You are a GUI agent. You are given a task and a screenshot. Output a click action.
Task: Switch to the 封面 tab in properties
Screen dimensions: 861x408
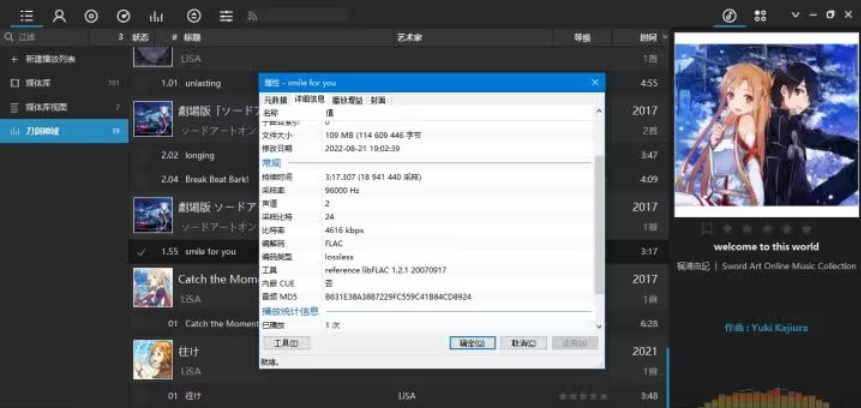tap(378, 100)
